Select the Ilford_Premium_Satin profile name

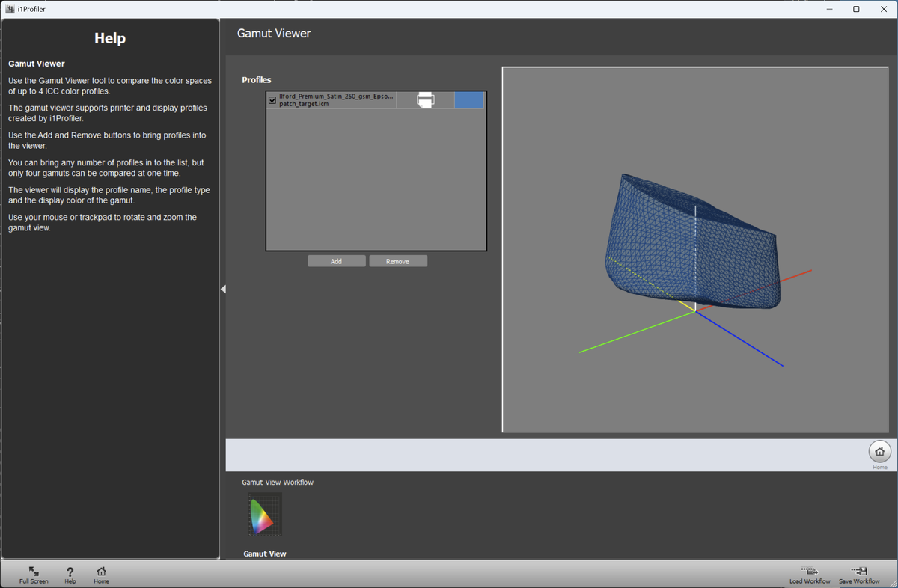tap(336, 100)
